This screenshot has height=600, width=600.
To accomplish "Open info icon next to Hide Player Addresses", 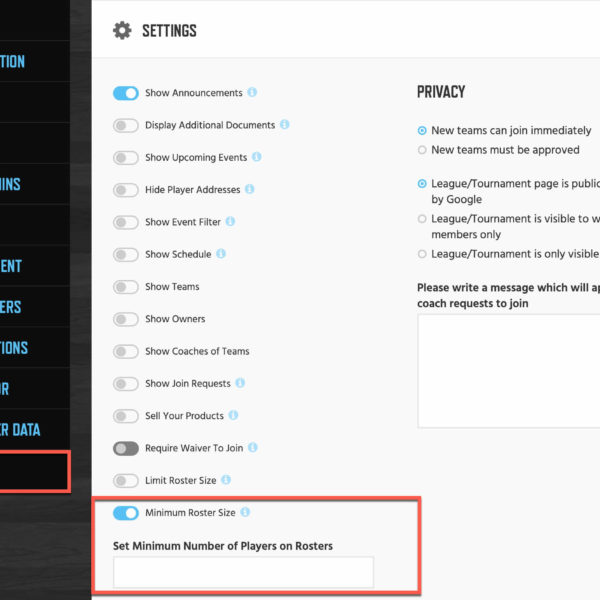I will tap(249, 189).
